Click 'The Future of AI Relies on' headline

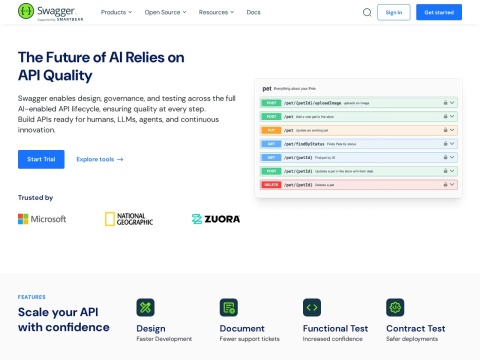point(101,57)
